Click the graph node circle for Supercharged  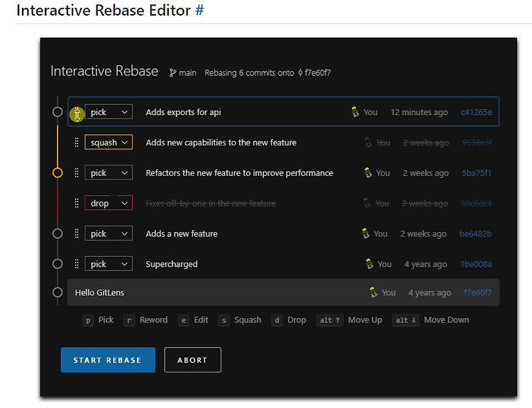pos(57,264)
